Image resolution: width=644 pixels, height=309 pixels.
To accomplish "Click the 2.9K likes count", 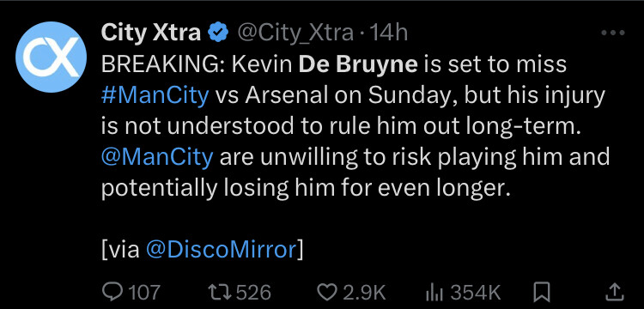I will point(364,292).
